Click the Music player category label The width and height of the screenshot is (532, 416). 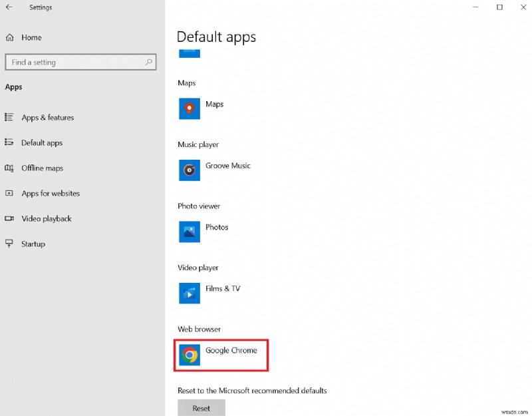[x=198, y=144]
